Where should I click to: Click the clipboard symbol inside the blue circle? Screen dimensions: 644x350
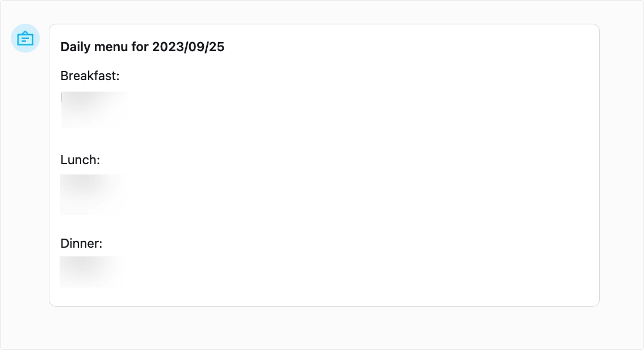tap(26, 38)
